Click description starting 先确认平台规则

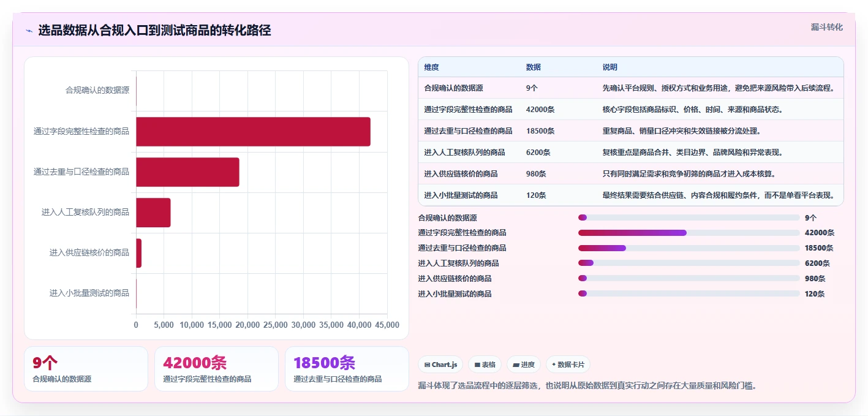coord(719,88)
